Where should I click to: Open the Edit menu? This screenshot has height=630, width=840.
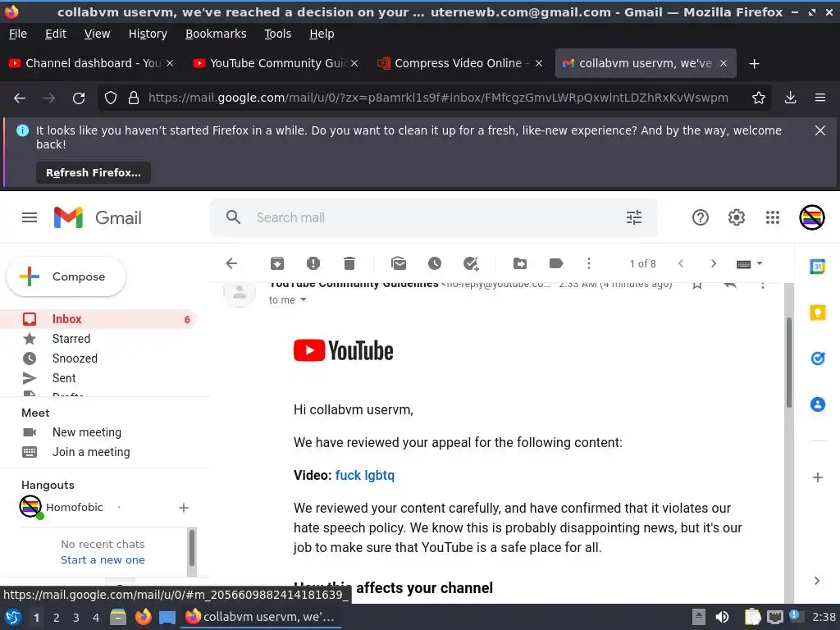[56, 34]
